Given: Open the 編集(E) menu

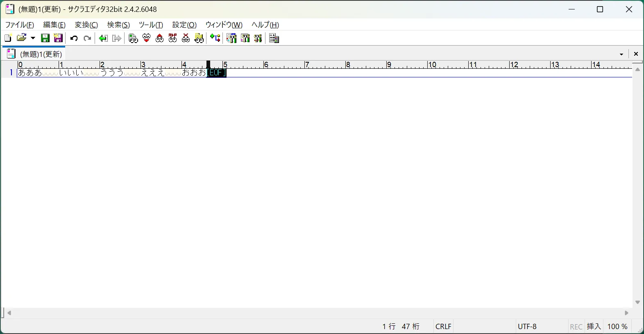Looking at the screenshot, I should point(54,25).
